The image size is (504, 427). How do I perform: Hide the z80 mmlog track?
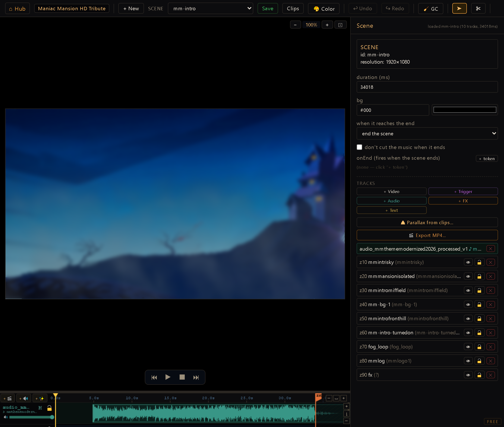tap(468, 361)
